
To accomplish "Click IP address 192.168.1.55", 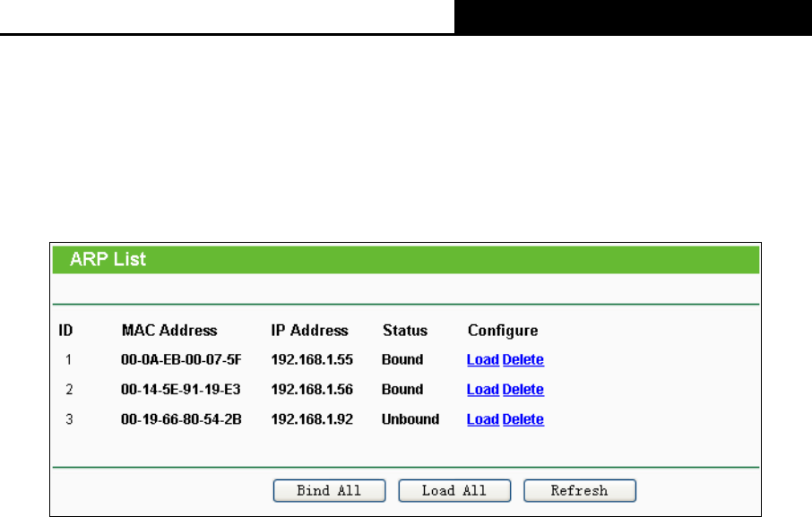I will [312, 359].
